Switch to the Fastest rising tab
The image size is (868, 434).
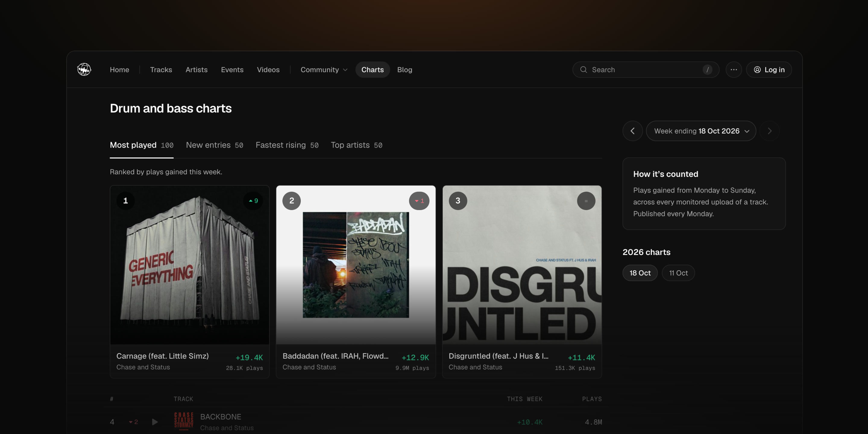[x=287, y=145]
